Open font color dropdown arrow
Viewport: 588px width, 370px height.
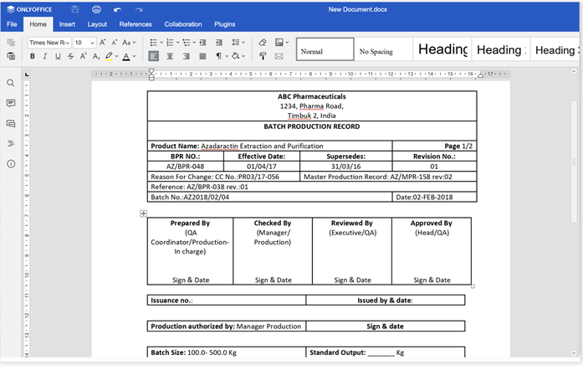pos(134,56)
